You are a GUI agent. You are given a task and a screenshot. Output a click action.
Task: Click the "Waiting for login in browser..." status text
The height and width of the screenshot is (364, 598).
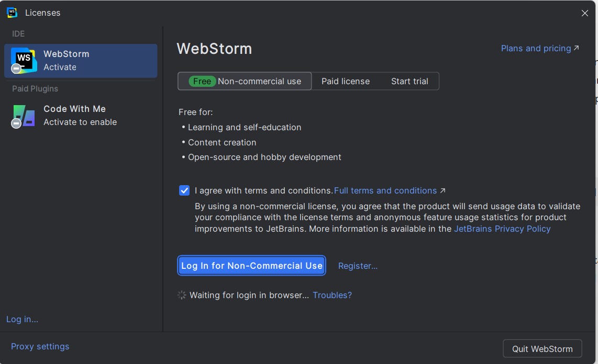click(249, 295)
